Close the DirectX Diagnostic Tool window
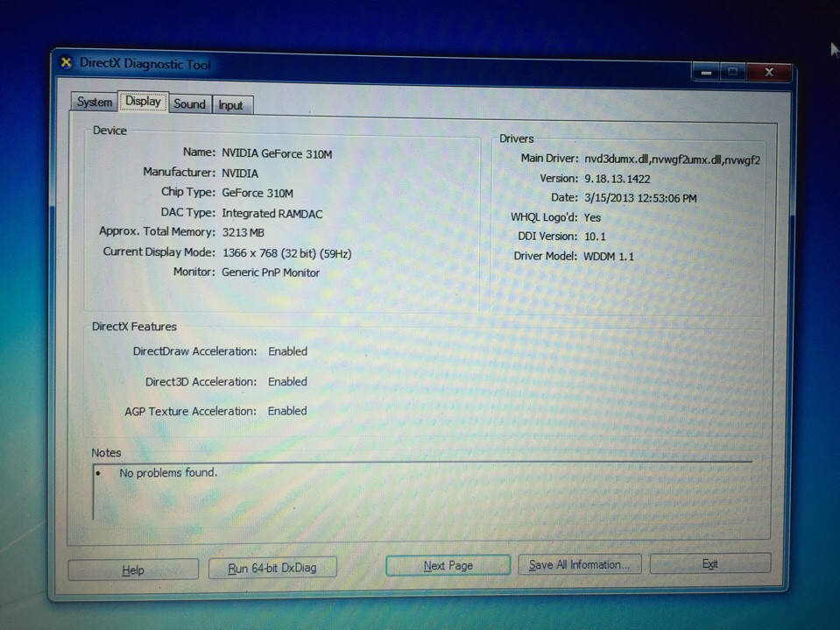 [769, 72]
